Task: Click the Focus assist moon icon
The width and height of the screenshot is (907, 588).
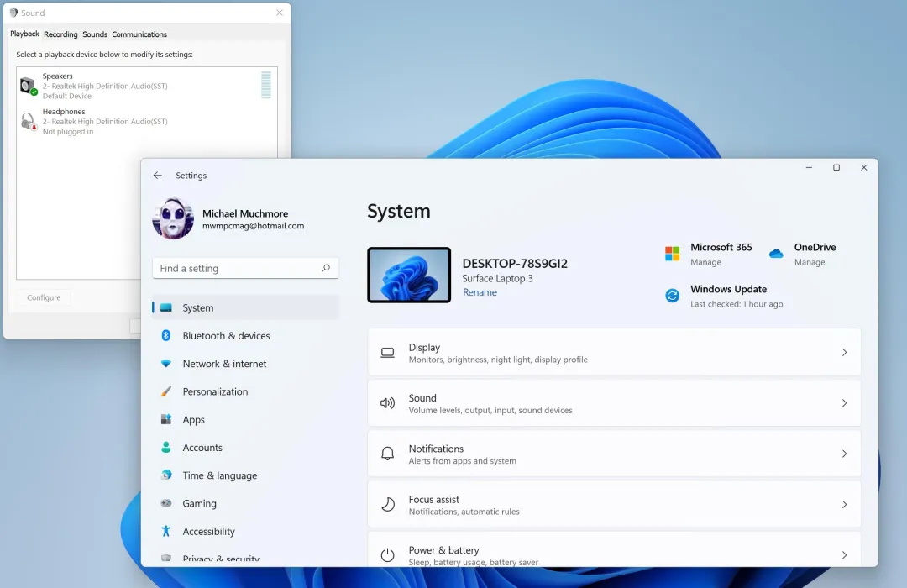Action: pos(387,505)
